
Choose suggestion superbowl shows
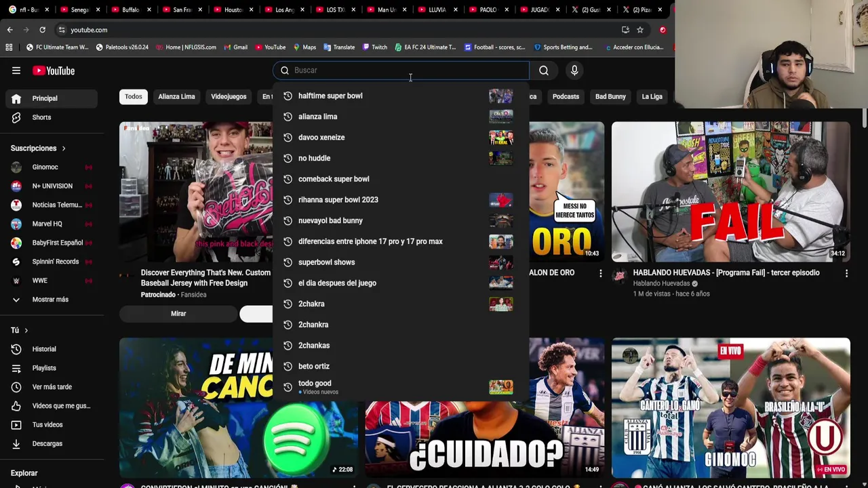400,262
